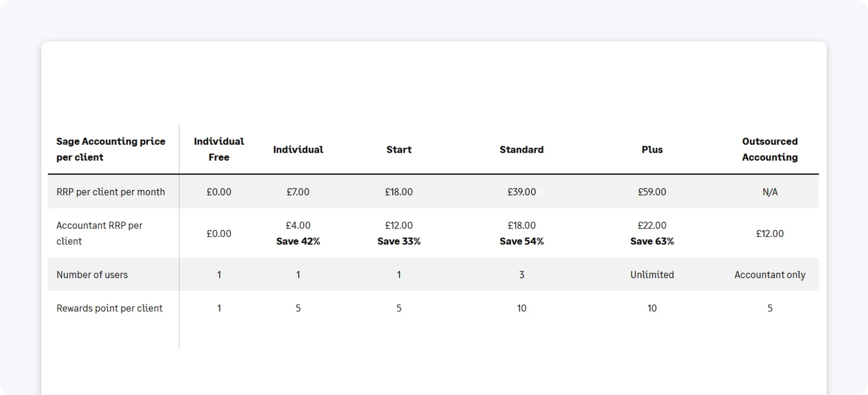Viewport: 868px width, 395px height.
Task: Click the 'Individual Free' column header
Action: [x=219, y=149]
